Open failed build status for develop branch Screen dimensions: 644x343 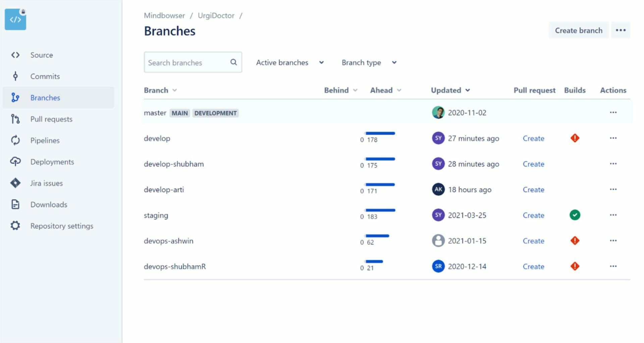pyautogui.click(x=575, y=138)
